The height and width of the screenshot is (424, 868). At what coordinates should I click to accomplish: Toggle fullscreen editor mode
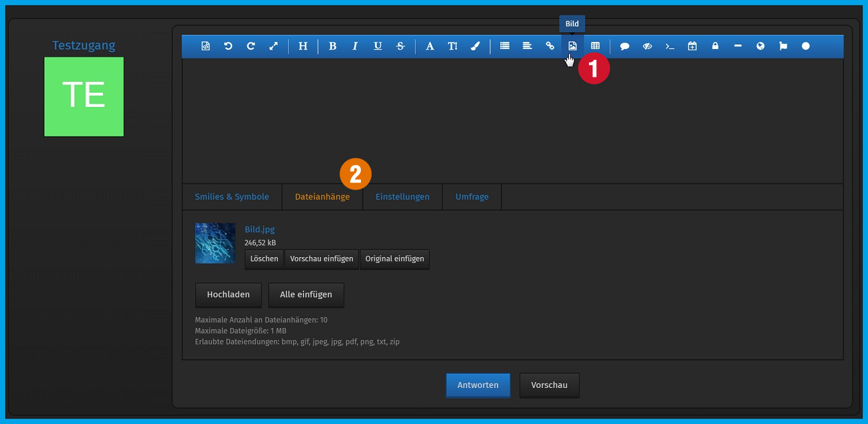pyautogui.click(x=273, y=46)
